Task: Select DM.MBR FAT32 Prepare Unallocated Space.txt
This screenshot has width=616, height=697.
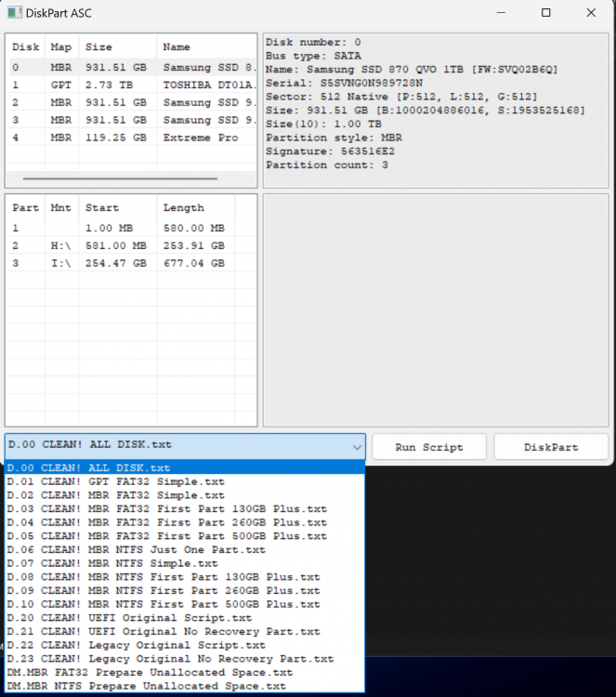Action: [x=185, y=673]
